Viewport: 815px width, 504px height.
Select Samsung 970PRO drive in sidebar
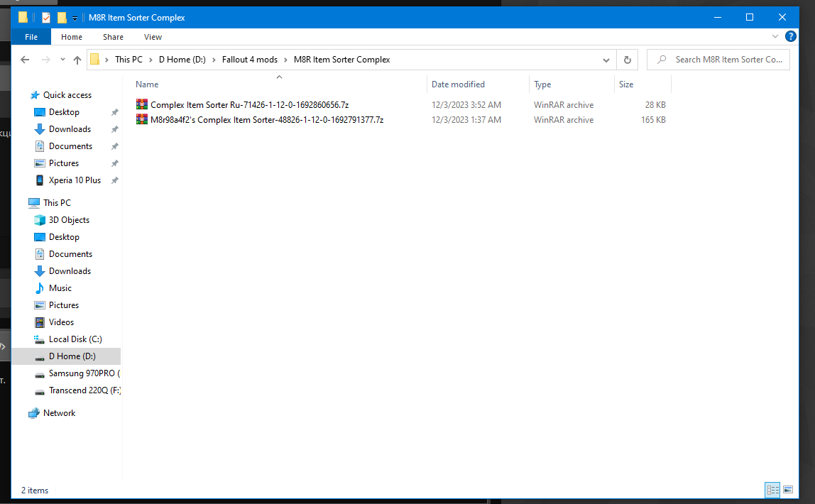pyautogui.click(x=83, y=373)
